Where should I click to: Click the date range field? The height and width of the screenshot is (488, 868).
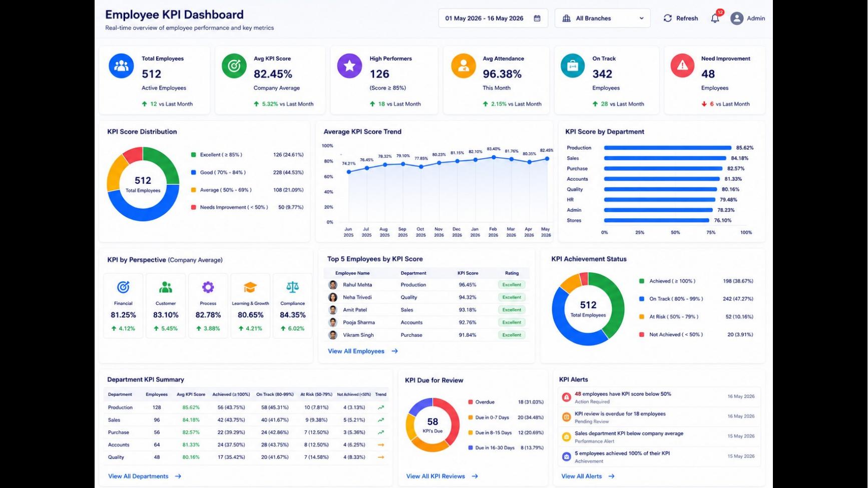(493, 19)
